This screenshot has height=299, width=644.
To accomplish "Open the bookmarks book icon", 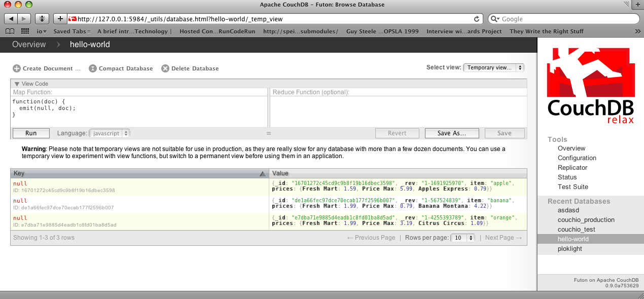I will (10, 31).
